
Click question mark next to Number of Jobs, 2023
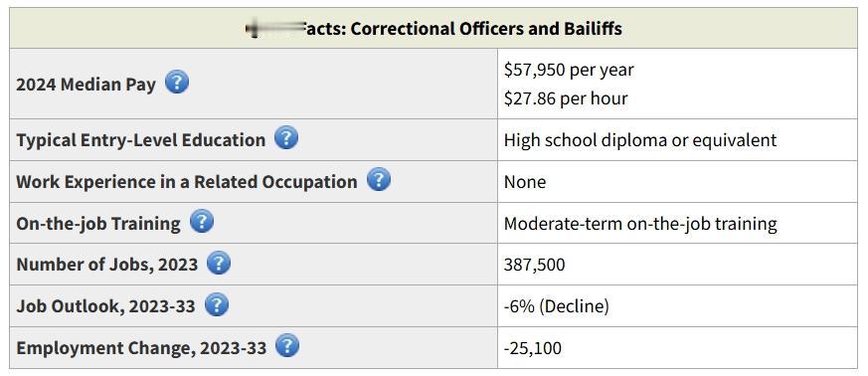pos(219,263)
